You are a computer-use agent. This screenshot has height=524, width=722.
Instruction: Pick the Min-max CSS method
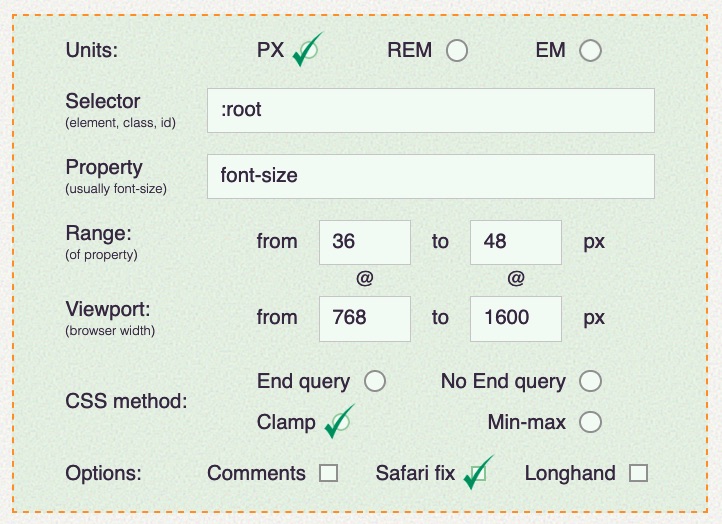point(590,422)
